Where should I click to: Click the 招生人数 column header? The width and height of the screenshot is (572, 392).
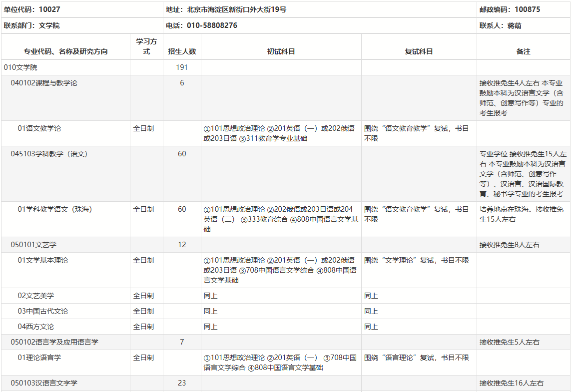[x=182, y=51]
